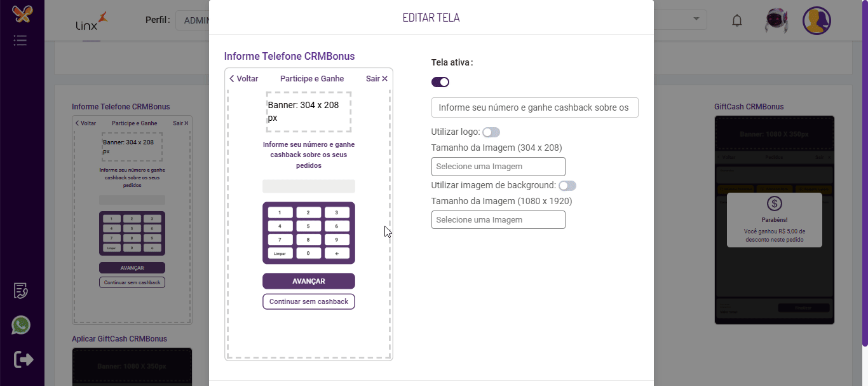Open the notifications bell
The image size is (868, 386).
pos(737,20)
